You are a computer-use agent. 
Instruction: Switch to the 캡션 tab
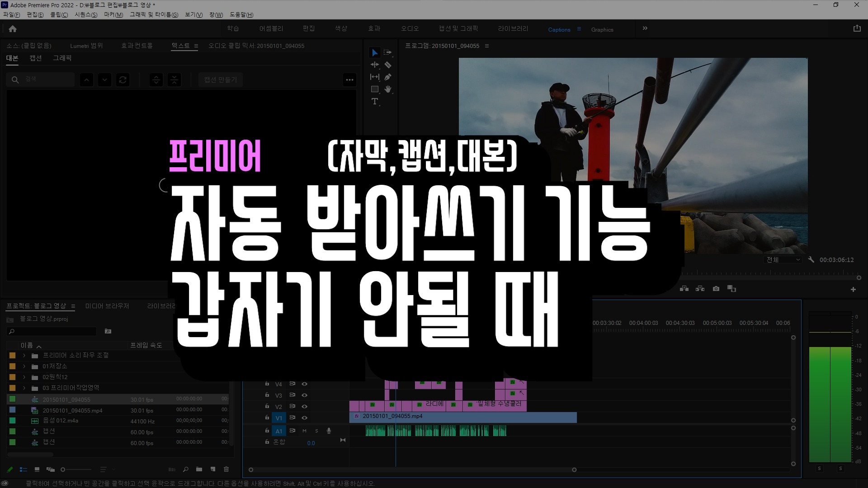click(36, 58)
